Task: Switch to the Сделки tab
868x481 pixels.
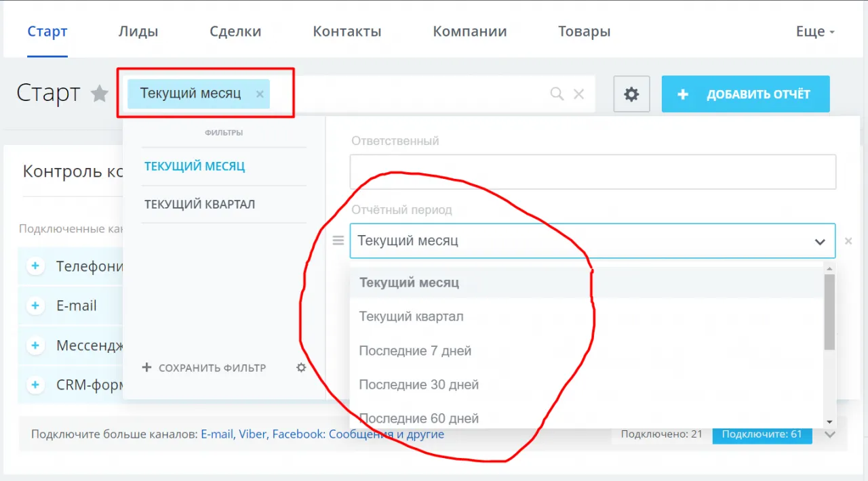Action: [235, 31]
